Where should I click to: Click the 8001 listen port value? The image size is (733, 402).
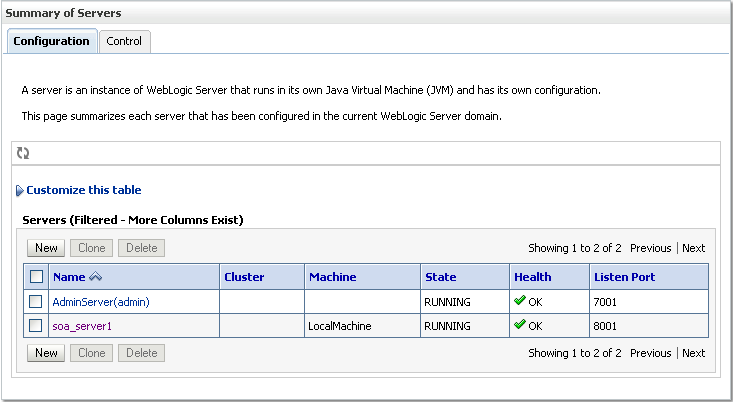coord(605,326)
